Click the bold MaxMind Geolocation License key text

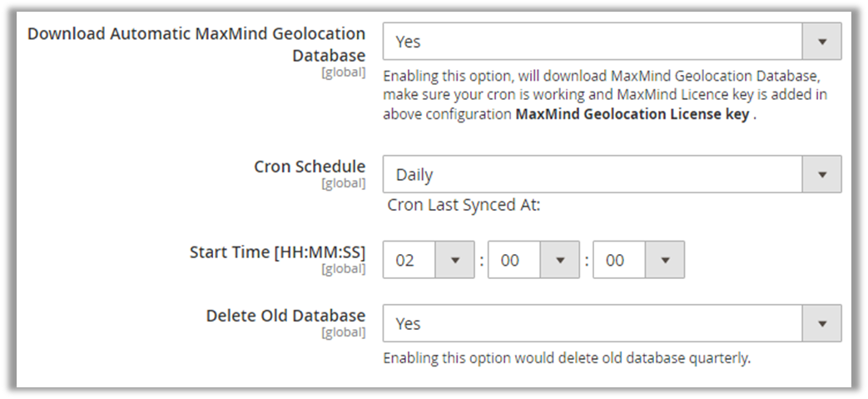coord(632,115)
